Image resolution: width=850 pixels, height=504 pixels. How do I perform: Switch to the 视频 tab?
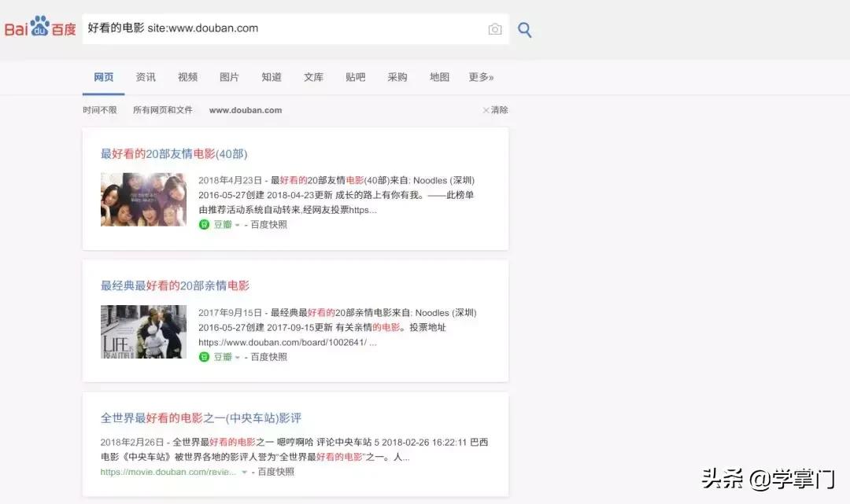[187, 77]
